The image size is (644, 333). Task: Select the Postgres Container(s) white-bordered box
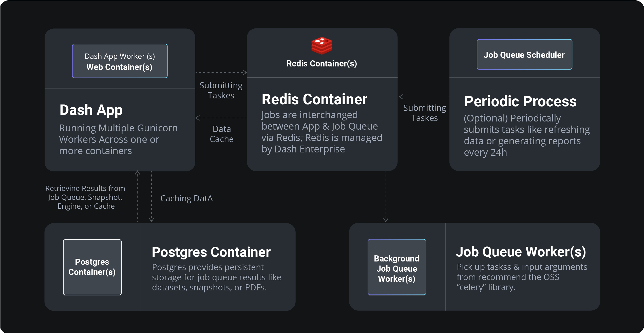pos(92,267)
